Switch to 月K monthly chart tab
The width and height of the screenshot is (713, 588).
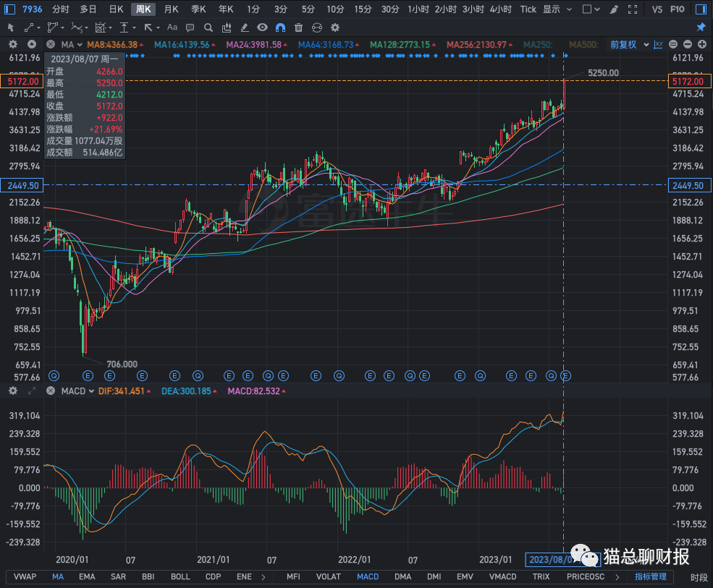pyautogui.click(x=171, y=9)
